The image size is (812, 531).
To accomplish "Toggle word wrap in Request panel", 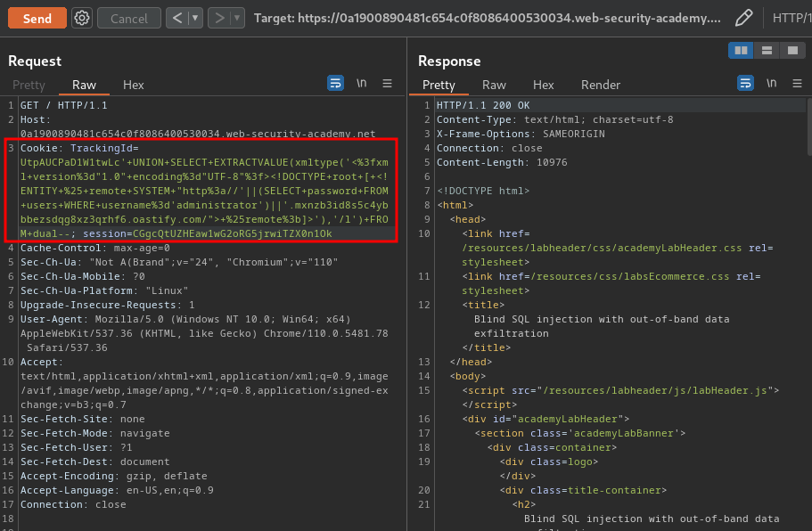I will [x=335, y=83].
